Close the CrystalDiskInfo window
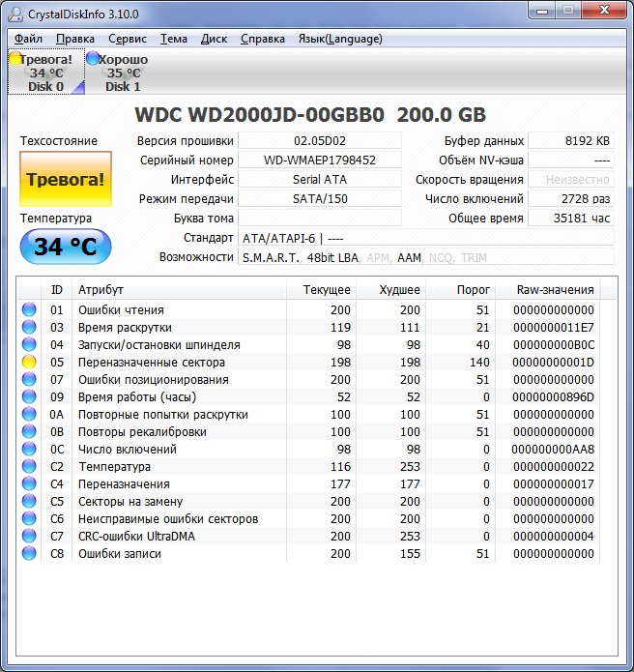Screen dimensions: 634x672 [x=604, y=11]
